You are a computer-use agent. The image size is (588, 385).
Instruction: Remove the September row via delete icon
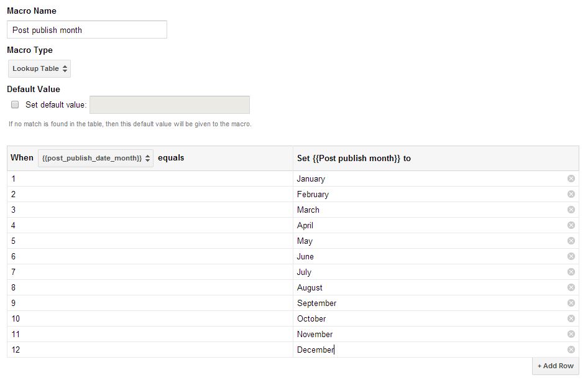coord(571,303)
